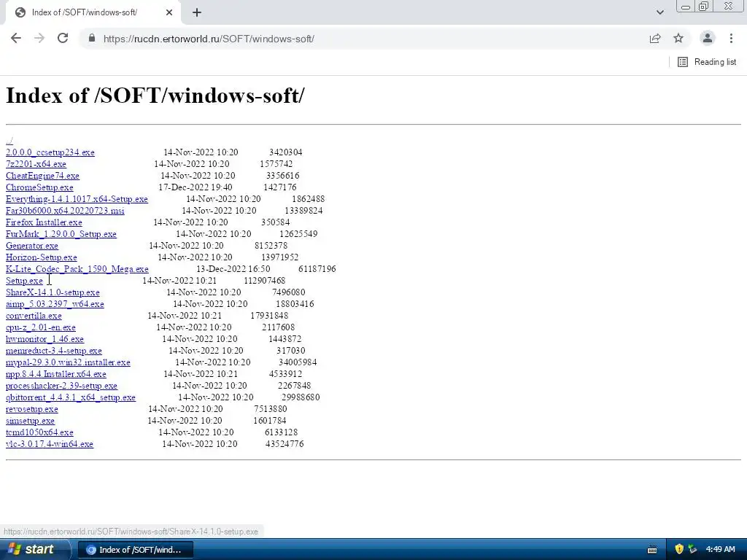Download vlc-3.0.17.4-win64.exe
This screenshot has height=560, width=747.
tap(50, 444)
